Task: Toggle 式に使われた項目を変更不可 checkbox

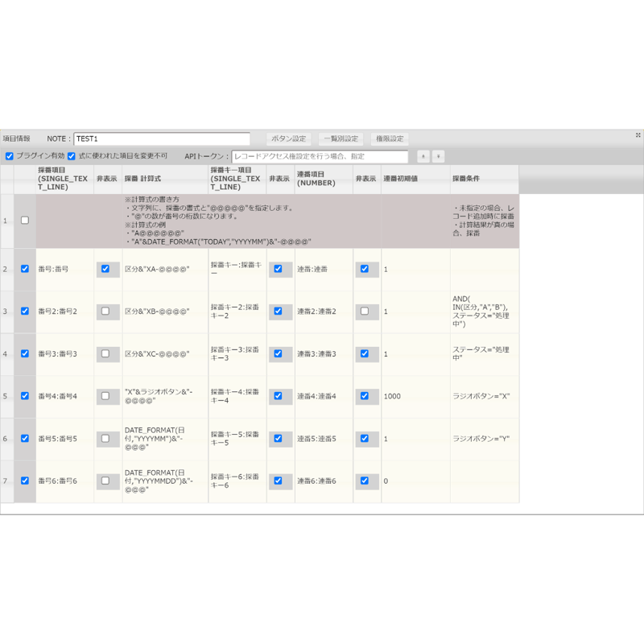Action: tap(72, 156)
